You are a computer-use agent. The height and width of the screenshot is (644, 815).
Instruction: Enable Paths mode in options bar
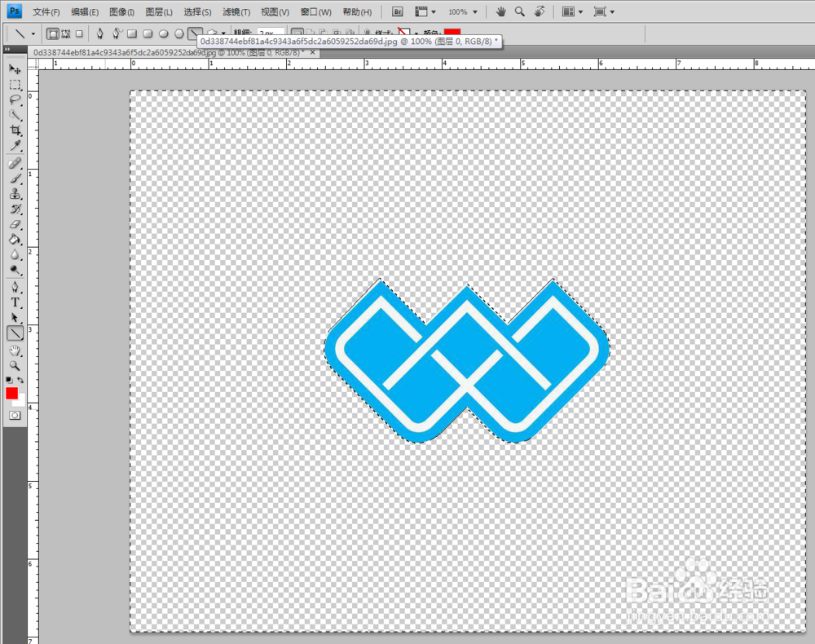65,33
